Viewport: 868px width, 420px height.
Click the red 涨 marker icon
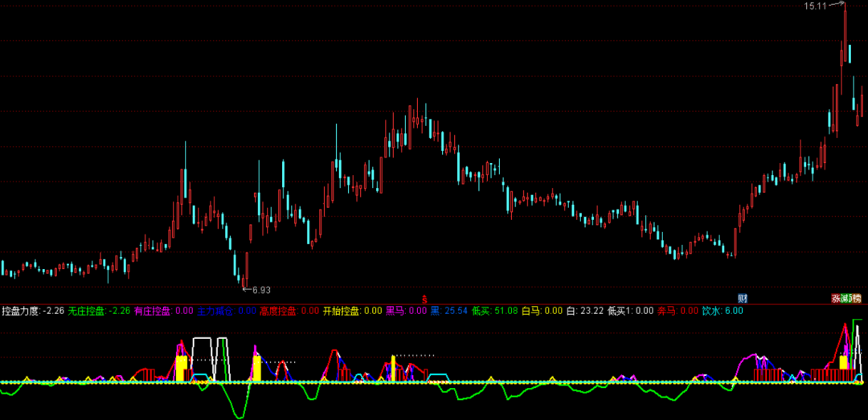pos(836,298)
